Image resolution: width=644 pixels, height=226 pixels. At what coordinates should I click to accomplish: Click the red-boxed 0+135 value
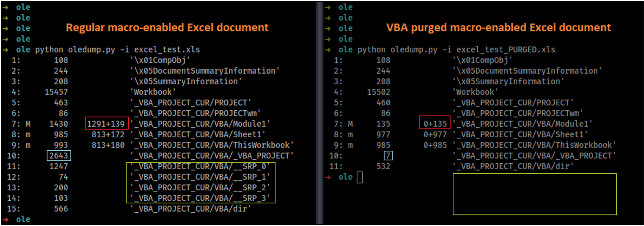[x=435, y=124]
